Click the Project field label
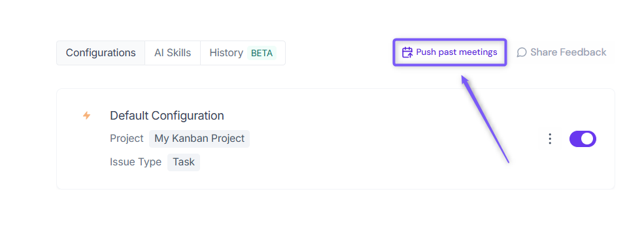 click(x=126, y=139)
